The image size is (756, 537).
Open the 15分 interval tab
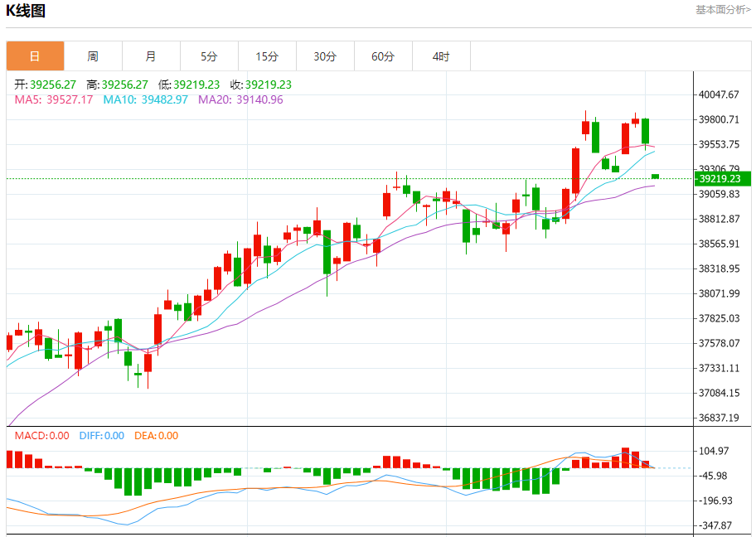tap(267, 56)
